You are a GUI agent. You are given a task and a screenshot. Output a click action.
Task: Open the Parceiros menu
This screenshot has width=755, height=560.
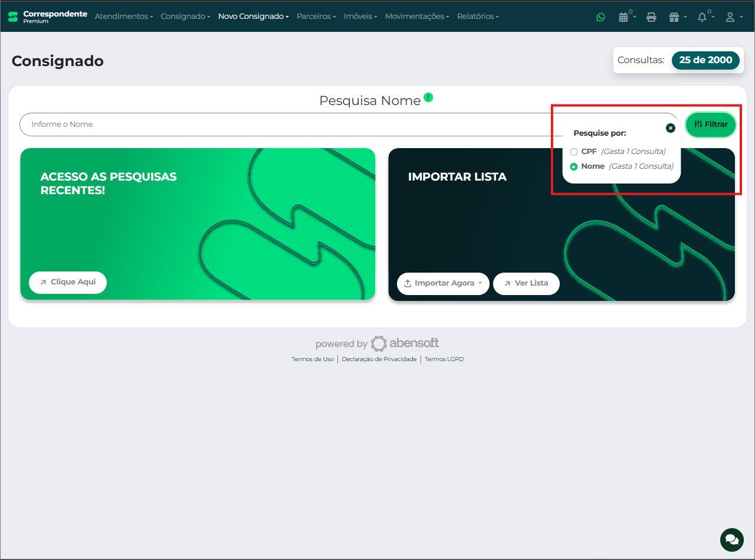point(316,17)
